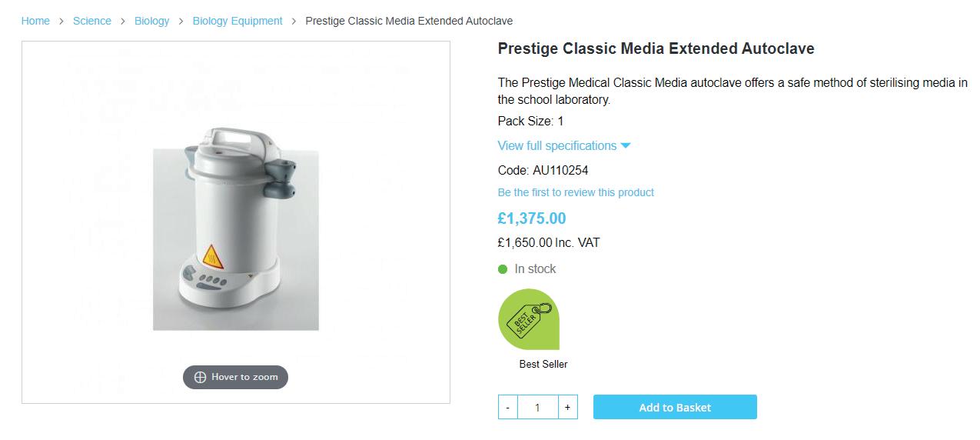This screenshot has width=980, height=440.
Task: Be the first to review this product
Action: (576, 192)
